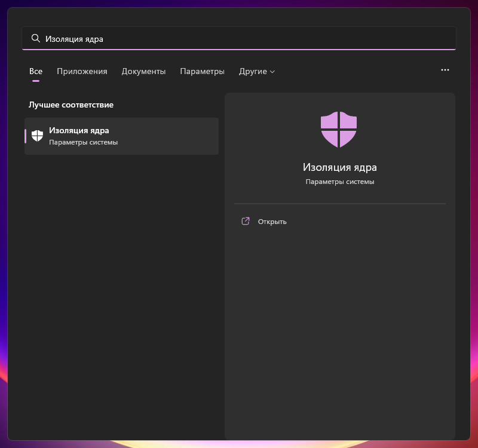
Task: Select the 'Изоляция ядра' best match result
Action: pyautogui.click(x=122, y=136)
